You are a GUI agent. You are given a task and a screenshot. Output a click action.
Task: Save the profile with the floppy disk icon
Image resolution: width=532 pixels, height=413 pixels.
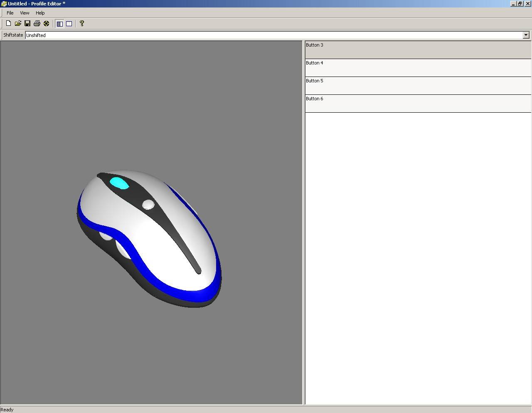point(27,24)
